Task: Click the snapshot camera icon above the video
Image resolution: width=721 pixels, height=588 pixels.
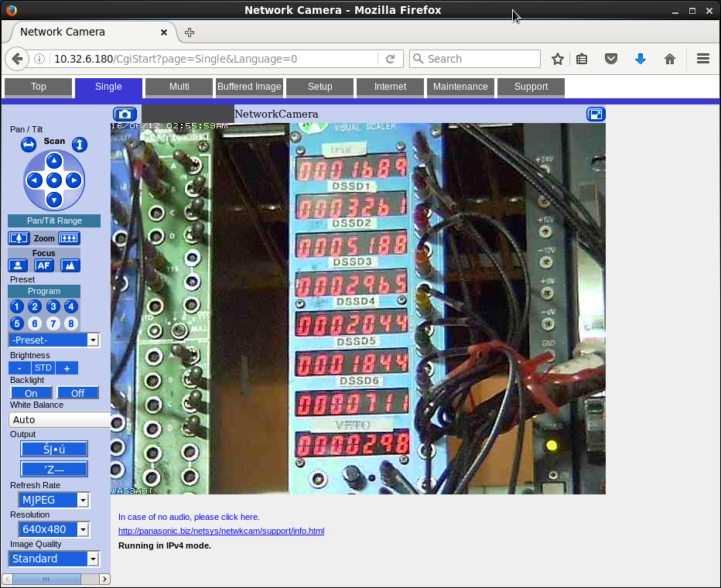Action: [x=125, y=115]
